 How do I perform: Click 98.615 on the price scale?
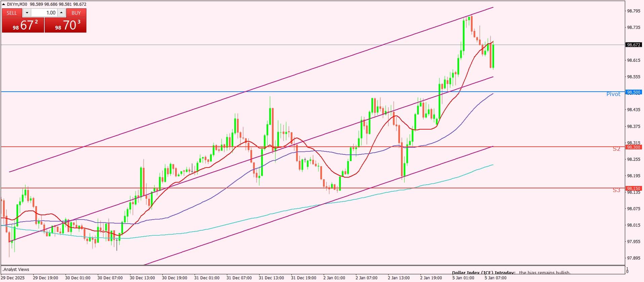(x=634, y=60)
